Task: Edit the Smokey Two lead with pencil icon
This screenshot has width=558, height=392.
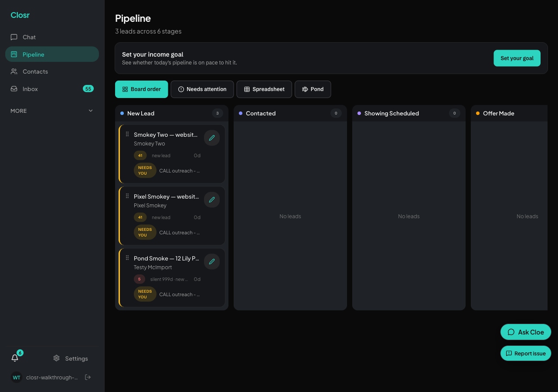Action: (212, 138)
